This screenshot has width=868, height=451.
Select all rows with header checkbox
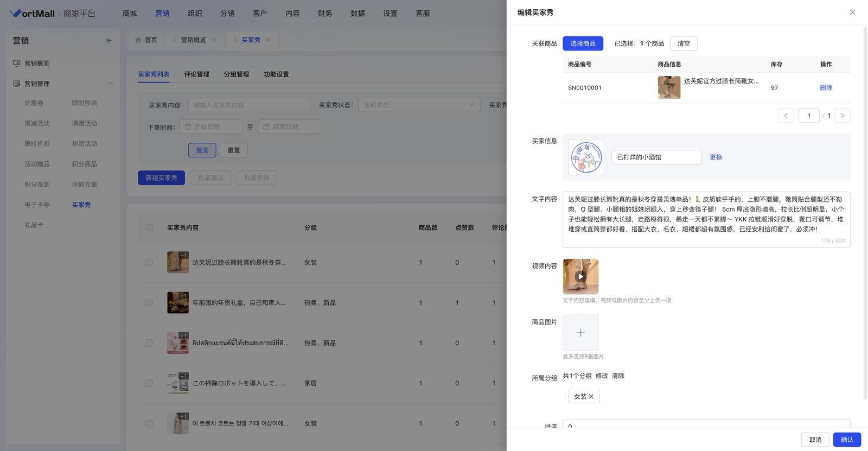(x=149, y=228)
